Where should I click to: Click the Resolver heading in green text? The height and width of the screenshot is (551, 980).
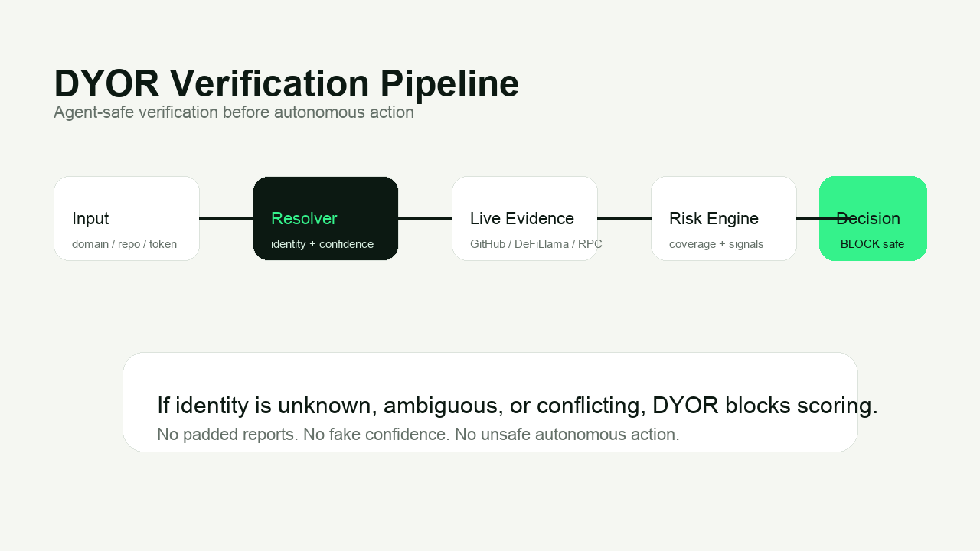tap(304, 219)
